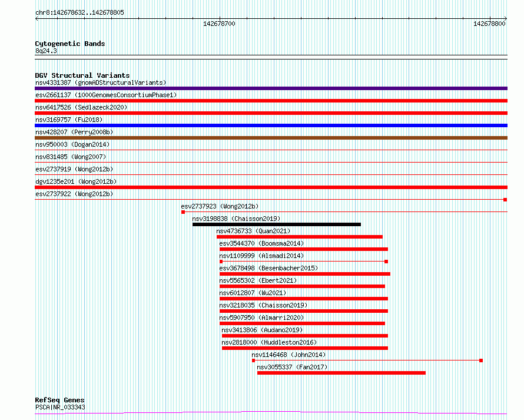This screenshot has width=524, height=420.
Task: Select the red bar under nsv3055337
Action: (341, 373)
